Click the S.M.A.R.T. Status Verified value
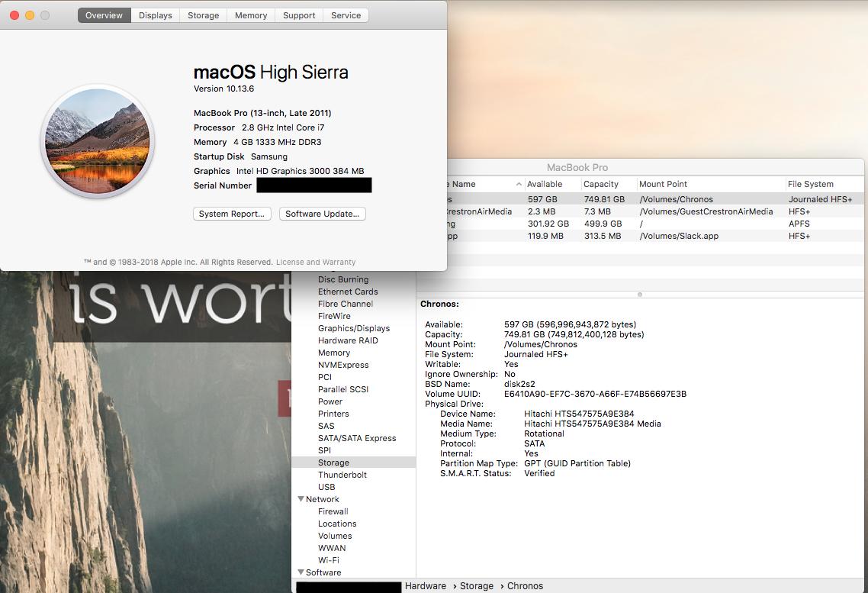This screenshot has width=868, height=593. (x=539, y=473)
